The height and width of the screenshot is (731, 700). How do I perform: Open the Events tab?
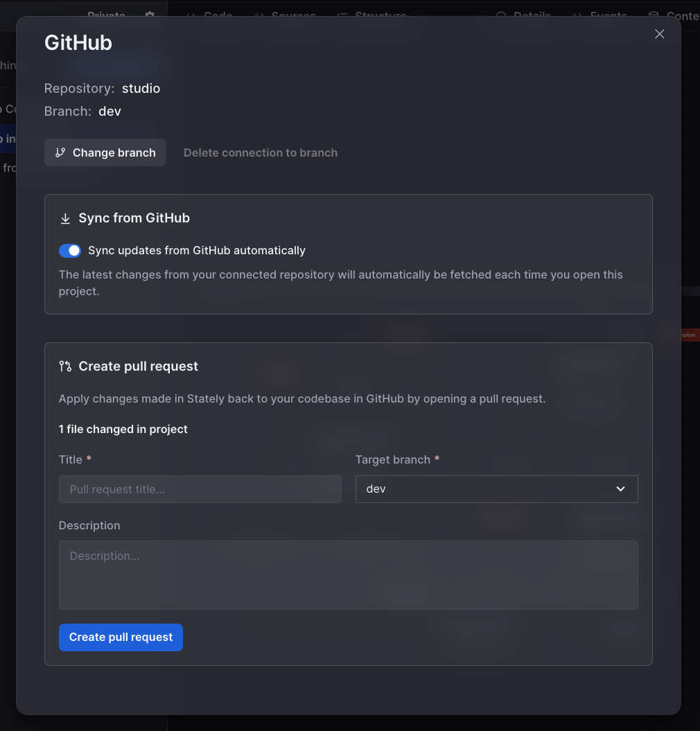pyautogui.click(x=608, y=15)
